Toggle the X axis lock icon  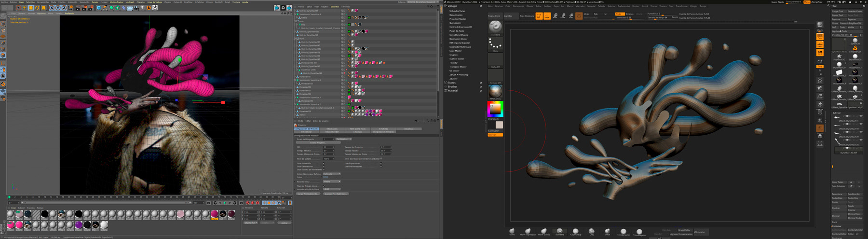(52, 8)
